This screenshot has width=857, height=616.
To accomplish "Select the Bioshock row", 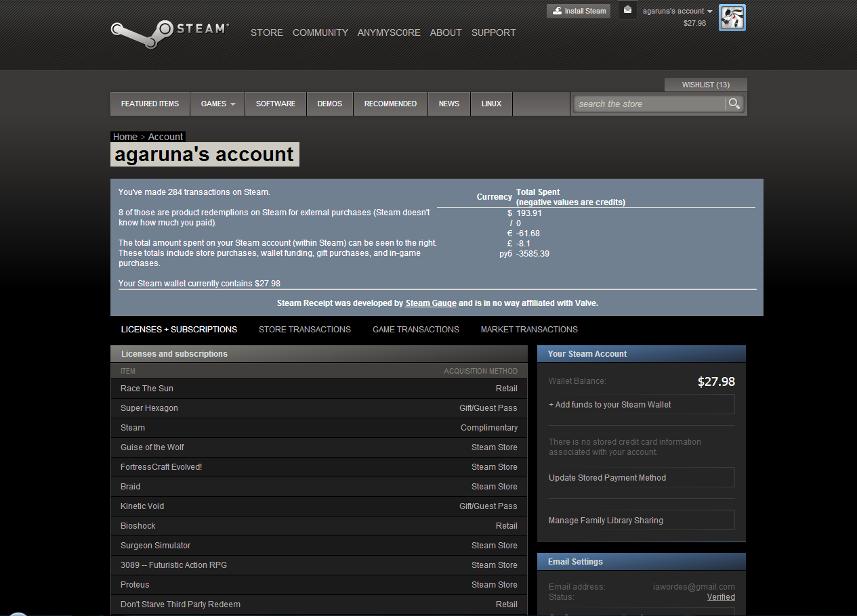I will (x=319, y=526).
